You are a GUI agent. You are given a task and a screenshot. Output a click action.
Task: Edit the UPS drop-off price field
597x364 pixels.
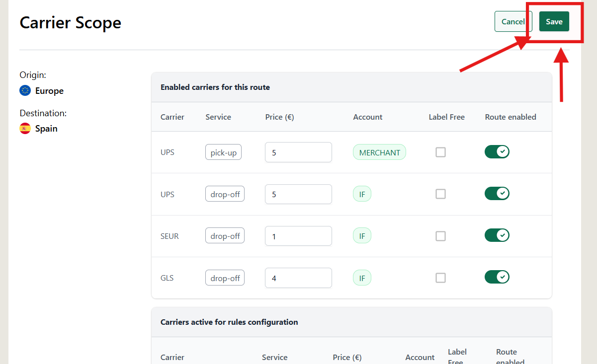click(x=298, y=194)
